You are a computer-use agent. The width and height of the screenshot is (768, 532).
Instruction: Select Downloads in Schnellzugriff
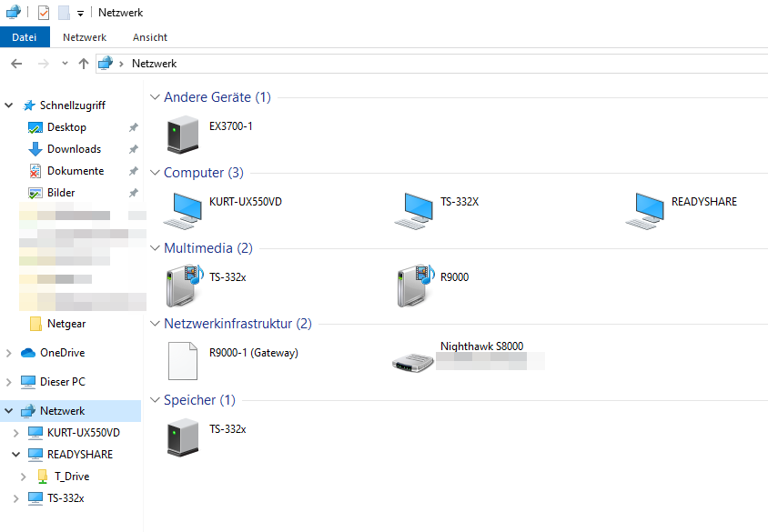[x=74, y=149]
